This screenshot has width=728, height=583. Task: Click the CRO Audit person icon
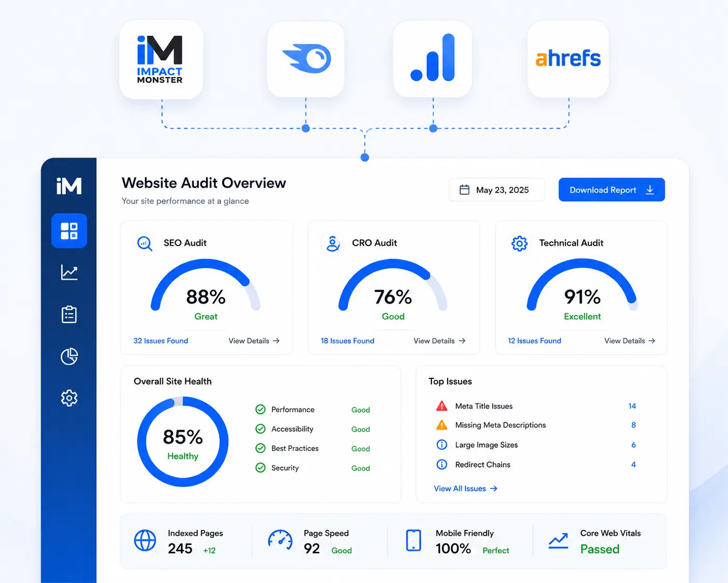333,243
